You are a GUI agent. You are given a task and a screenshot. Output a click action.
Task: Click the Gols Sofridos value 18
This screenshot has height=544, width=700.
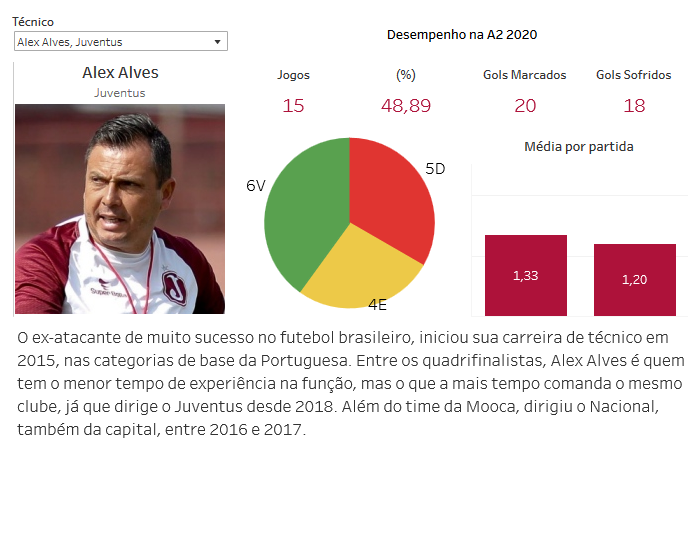pyautogui.click(x=634, y=106)
